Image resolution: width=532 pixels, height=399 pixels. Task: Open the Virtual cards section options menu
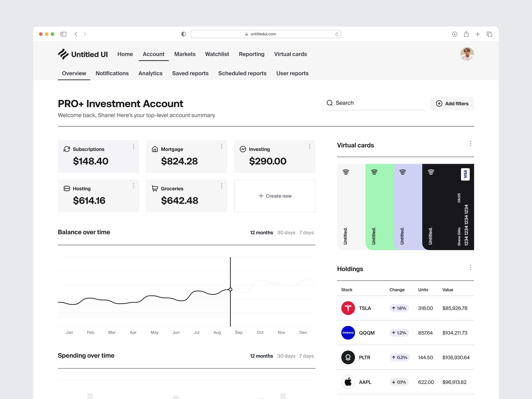[x=470, y=144]
